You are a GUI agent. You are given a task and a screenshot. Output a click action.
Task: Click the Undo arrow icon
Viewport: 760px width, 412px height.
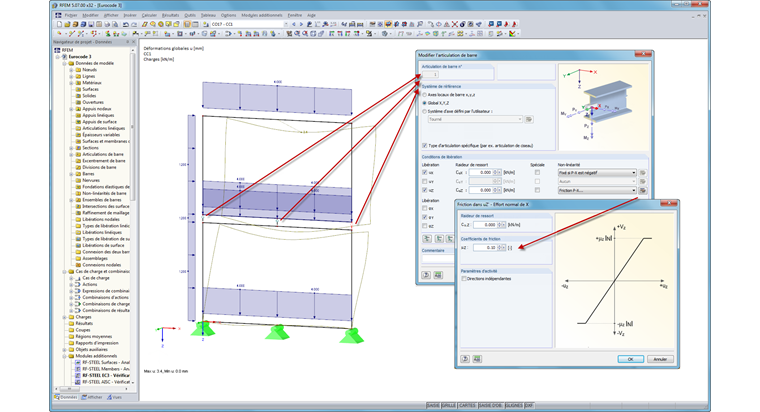(x=126, y=24)
